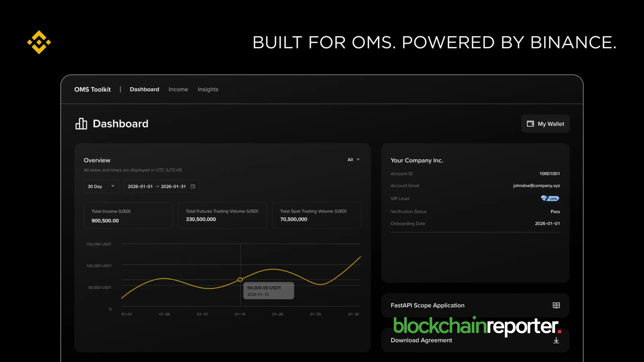Click the Dashboard bar chart icon
Screen dimensions: 644x362
point(81,124)
